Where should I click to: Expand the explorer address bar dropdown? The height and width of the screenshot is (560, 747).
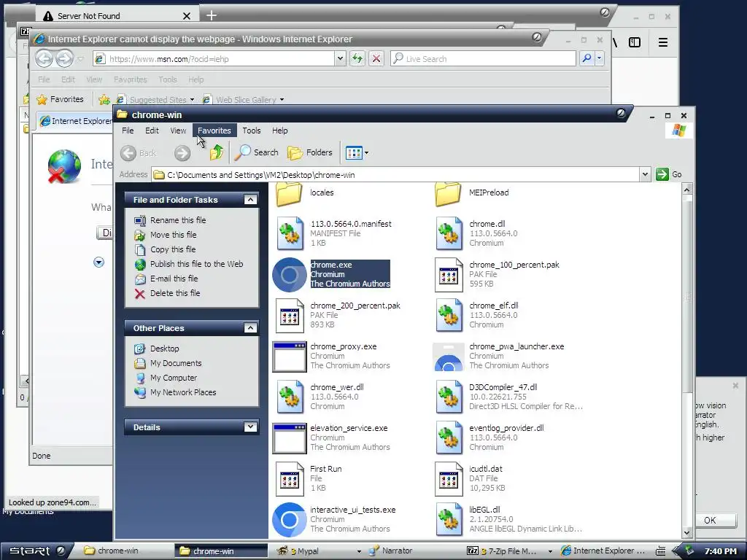(645, 175)
